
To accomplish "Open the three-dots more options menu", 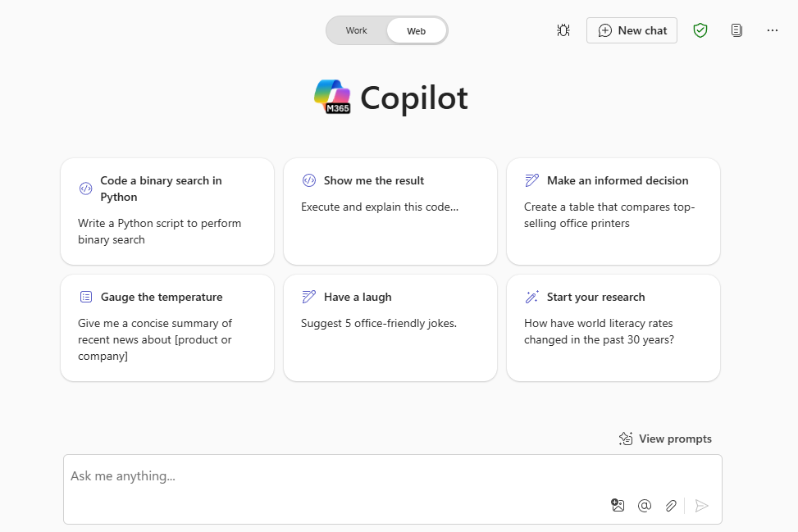I will tap(772, 30).
